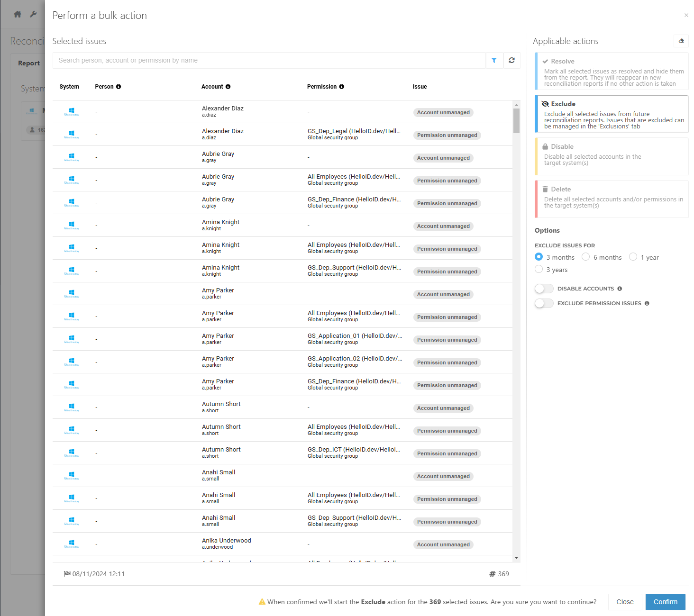Click the crossed-eye Exclude icon

pos(545,104)
